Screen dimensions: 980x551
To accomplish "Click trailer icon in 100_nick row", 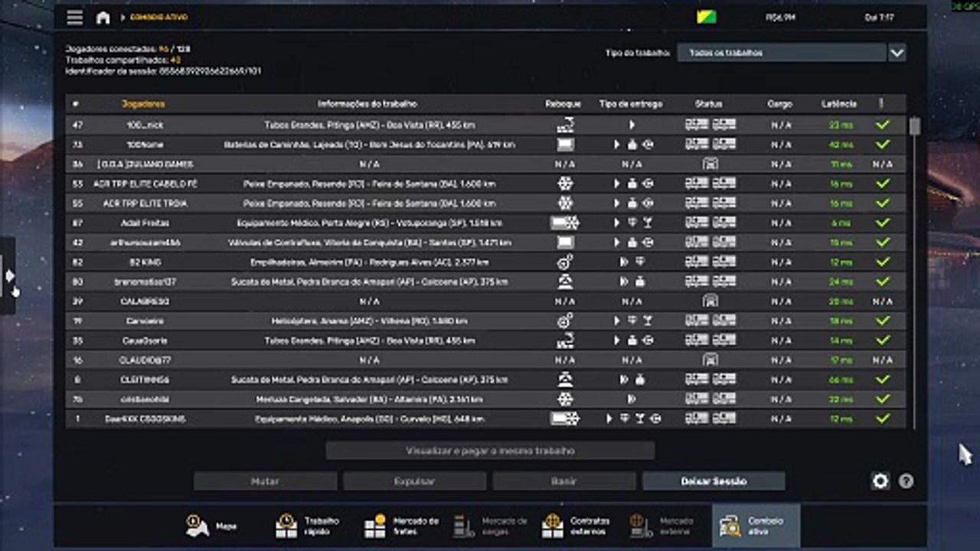I will pyautogui.click(x=565, y=125).
